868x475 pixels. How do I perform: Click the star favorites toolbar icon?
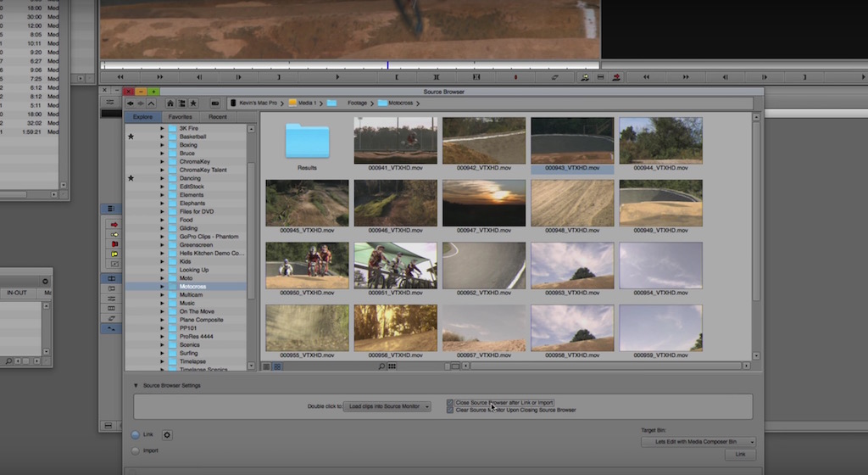[193, 103]
